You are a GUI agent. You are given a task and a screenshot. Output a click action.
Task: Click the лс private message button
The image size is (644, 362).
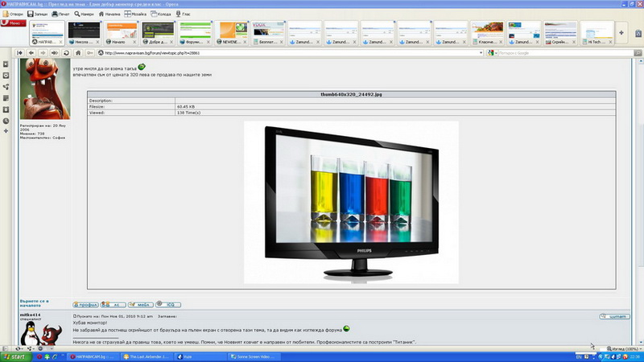tap(113, 305)
